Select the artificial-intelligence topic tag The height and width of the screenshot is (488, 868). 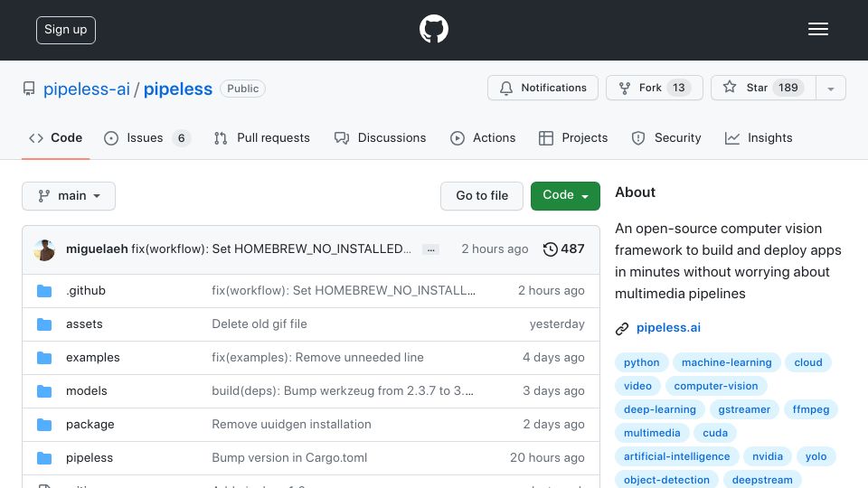click(677, 456)
